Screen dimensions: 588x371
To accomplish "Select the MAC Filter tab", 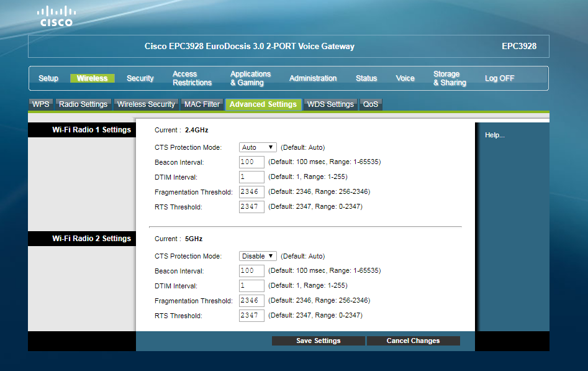I will point(202,104).
